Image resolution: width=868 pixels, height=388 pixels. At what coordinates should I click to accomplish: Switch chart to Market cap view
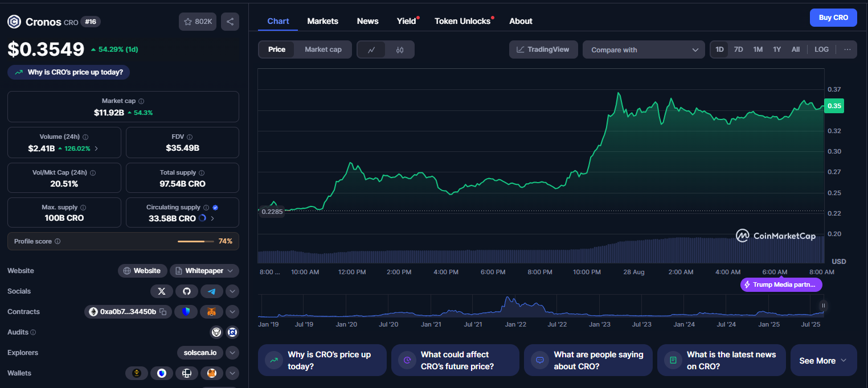tap(323, 49)
